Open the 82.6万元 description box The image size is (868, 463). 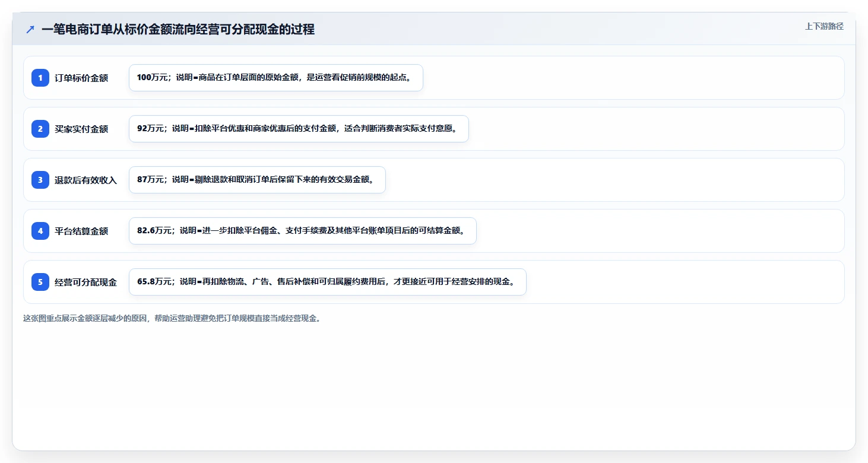pos(303,231)
